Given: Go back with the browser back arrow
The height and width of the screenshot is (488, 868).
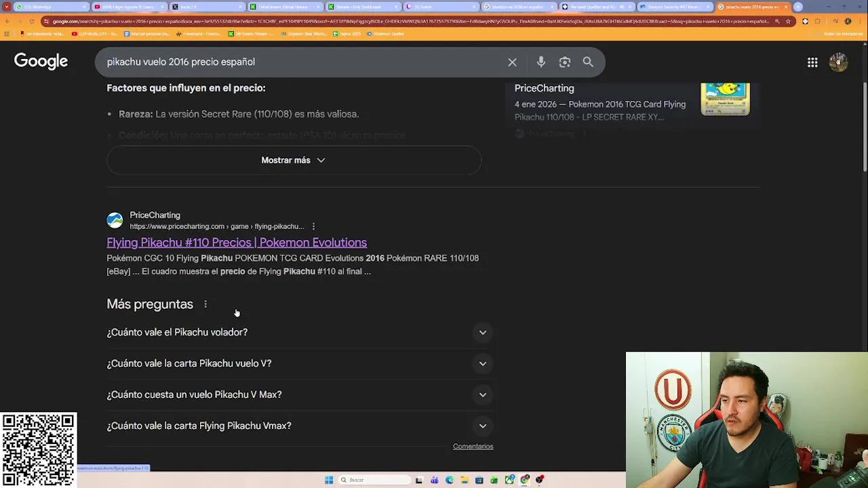Looking at the screenshot, I should point(7,21).
